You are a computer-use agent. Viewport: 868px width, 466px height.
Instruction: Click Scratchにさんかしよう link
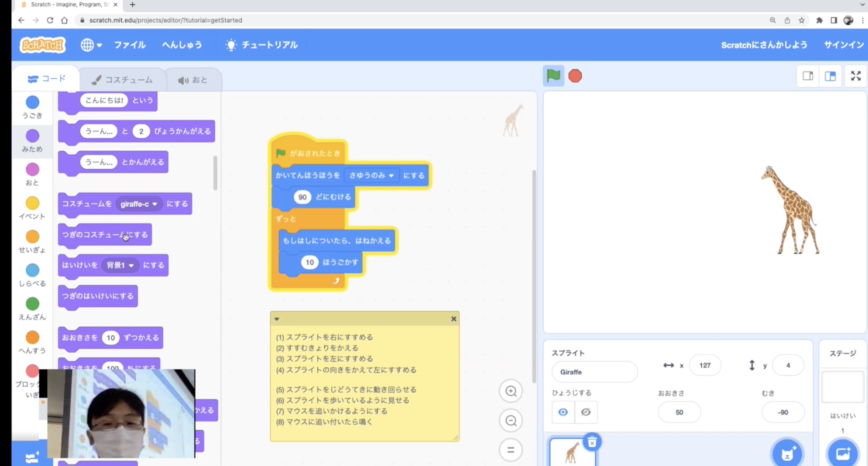764,45
